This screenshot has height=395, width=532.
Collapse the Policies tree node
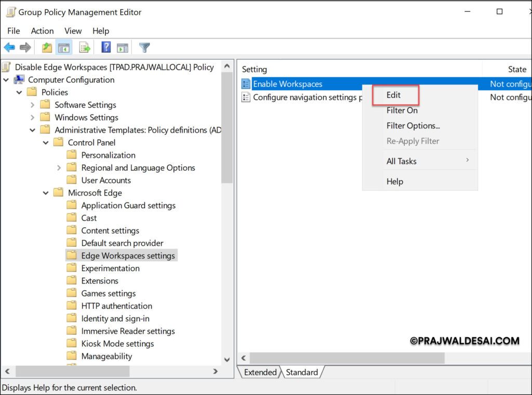pyautogui.click(x=19, y=92)
